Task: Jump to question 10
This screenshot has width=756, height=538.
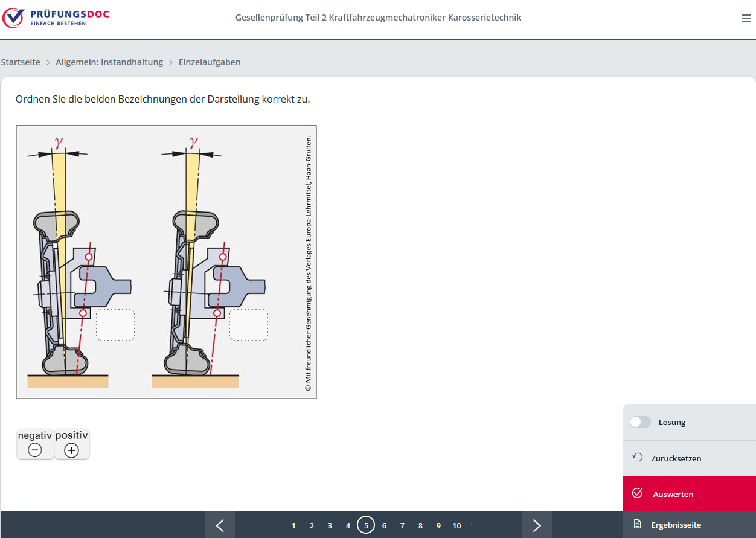Action: pyautogui.click(x=456, y=525)
